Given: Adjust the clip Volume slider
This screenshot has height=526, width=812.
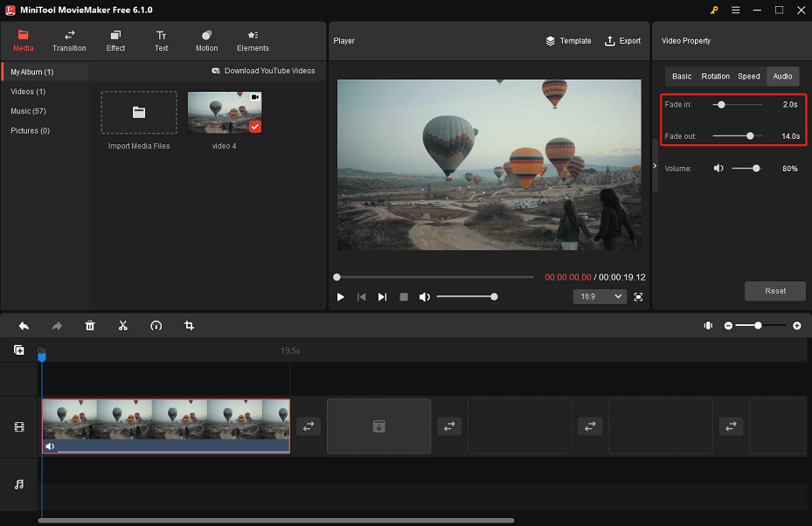Looking at the screenshot, I should [x=746, y=169].
